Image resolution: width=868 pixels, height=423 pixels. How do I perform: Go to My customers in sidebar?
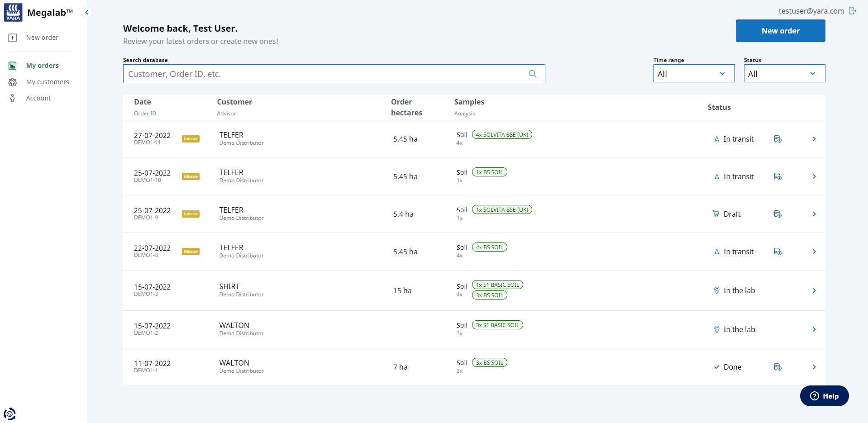pyautogui.click(x=48, y=82)
